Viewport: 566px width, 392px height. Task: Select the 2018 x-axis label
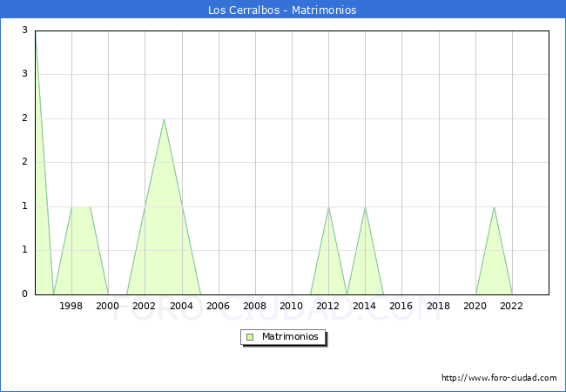[x=439, y=306]
